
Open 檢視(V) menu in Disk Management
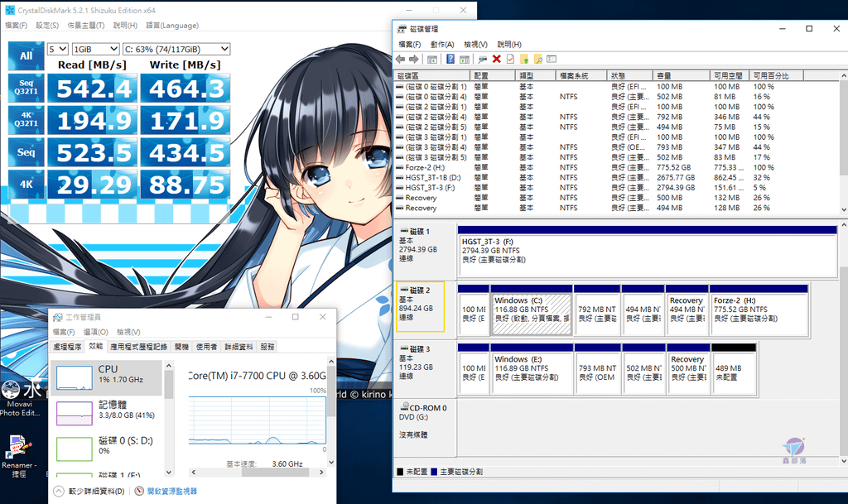pyautogui.click(x=475, y=45)
